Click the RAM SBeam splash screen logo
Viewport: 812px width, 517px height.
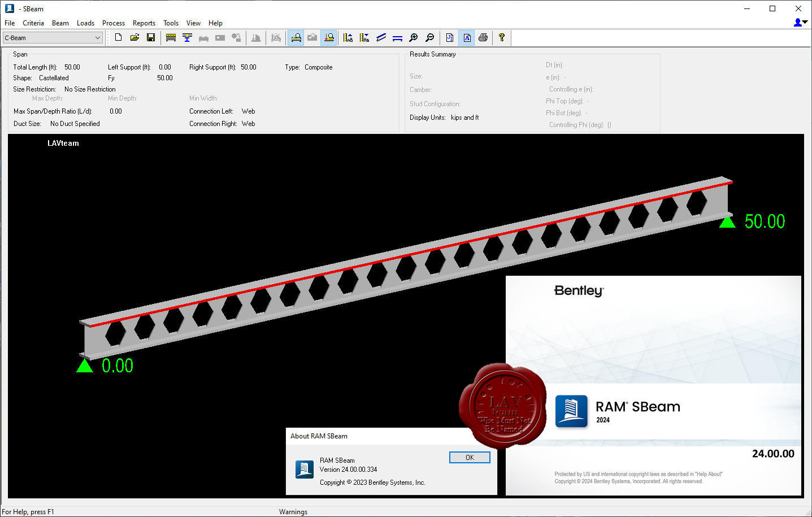click(x=571, y=411)
